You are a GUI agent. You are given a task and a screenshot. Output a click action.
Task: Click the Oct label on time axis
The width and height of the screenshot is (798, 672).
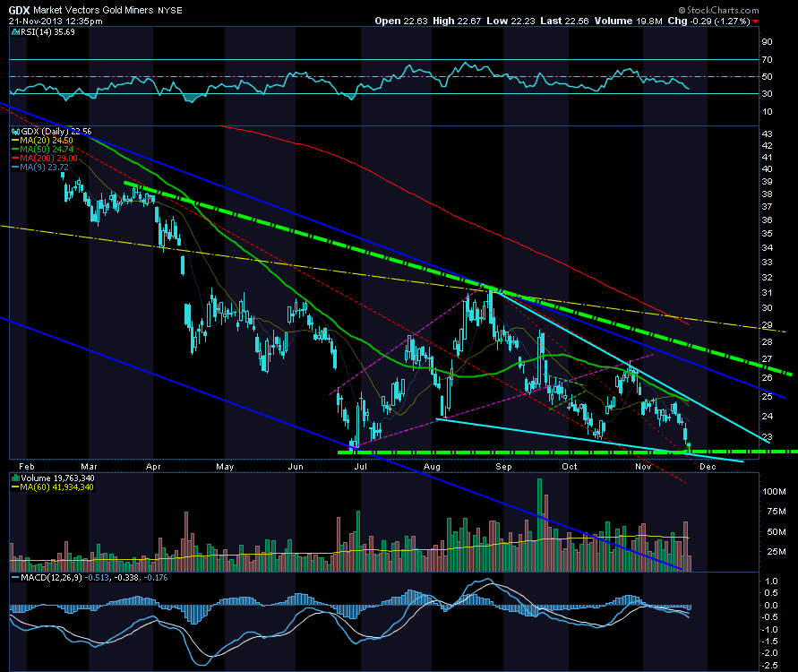(570, 467)
